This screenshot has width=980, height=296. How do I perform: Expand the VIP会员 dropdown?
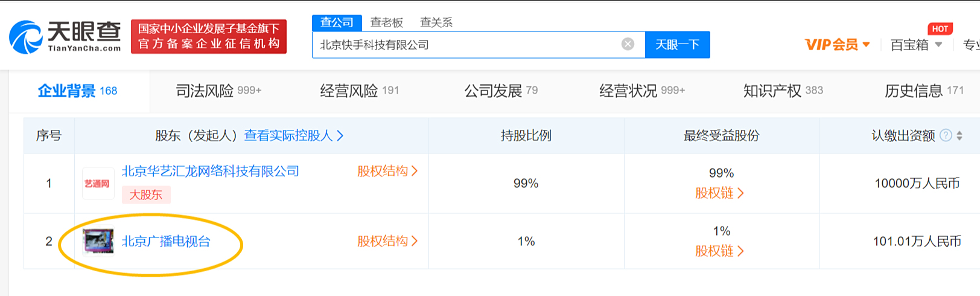click(837, 45)
